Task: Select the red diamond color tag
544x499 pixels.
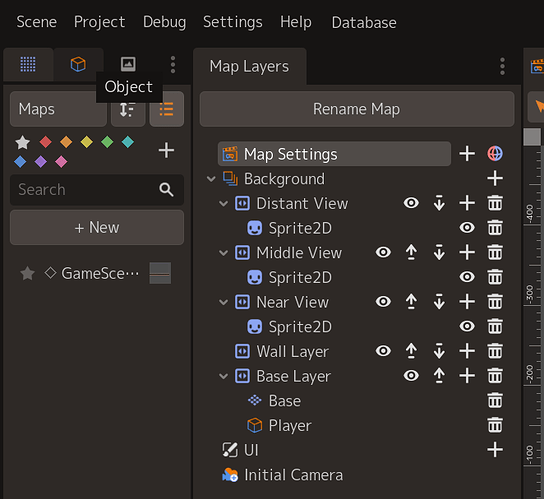Action: click(x=45, y=142)
